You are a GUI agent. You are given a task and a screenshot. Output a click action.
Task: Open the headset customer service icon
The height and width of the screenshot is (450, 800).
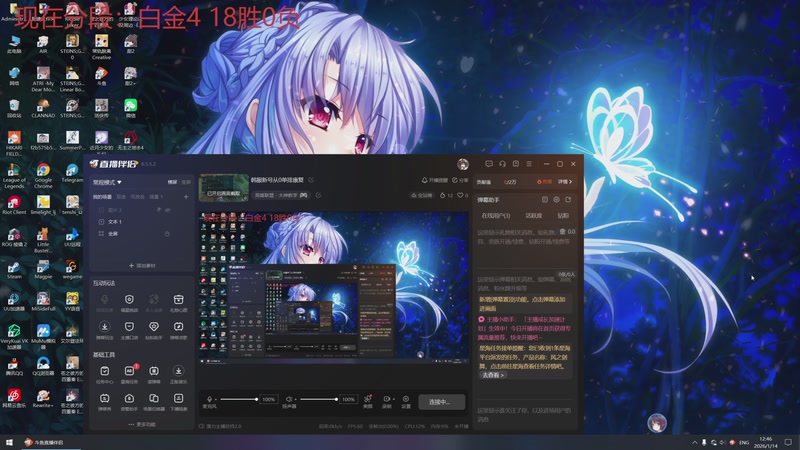coord(502,164)
